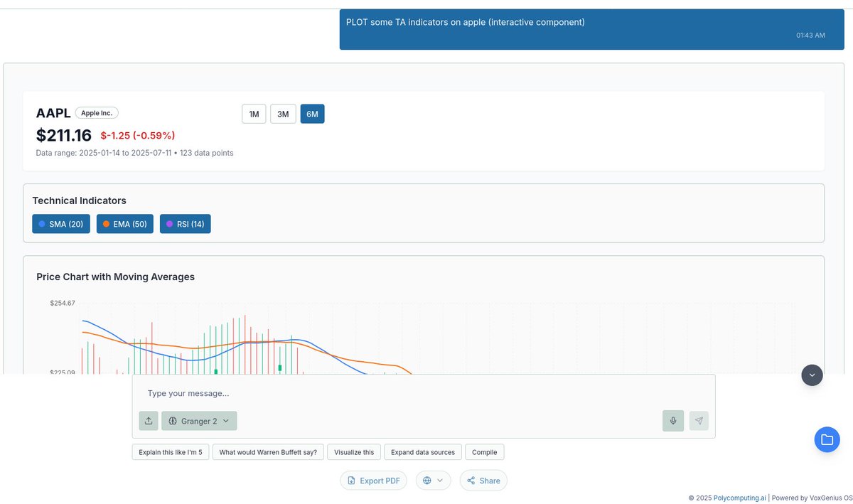This screenshot has width=853, height=504.
Task: Open the Granger 2 model dropdown
Action: (x=199, y=421)
